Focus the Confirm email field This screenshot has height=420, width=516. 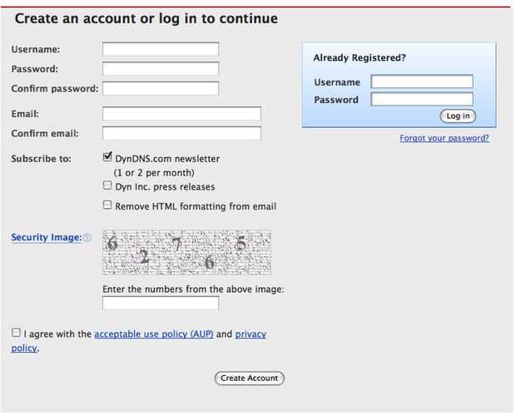181,133
